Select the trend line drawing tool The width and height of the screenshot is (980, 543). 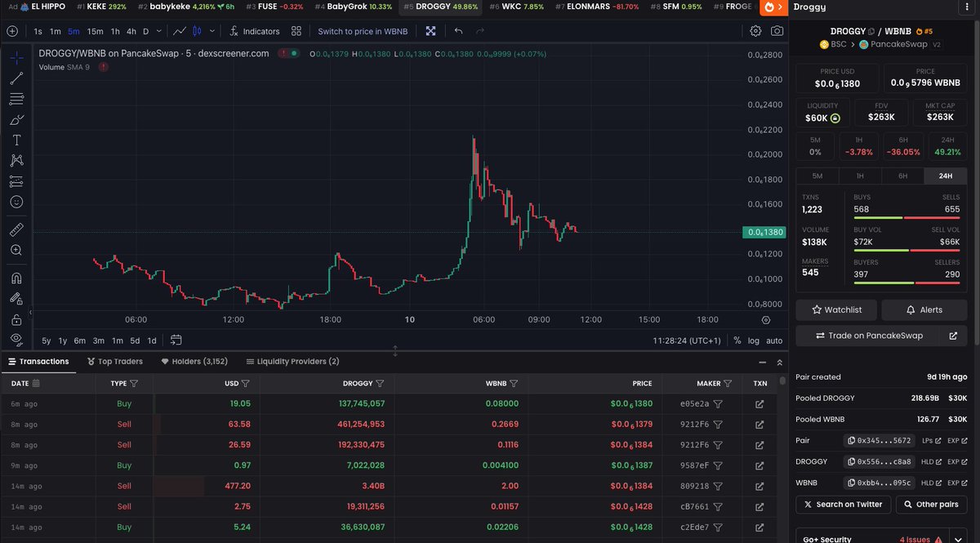click(x=16, y=78)
